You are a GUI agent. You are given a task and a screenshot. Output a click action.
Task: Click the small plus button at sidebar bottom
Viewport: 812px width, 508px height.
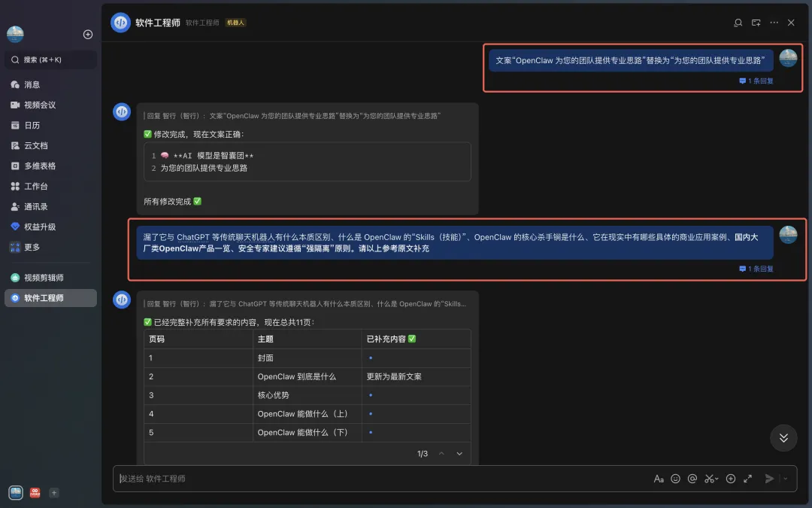54,493
